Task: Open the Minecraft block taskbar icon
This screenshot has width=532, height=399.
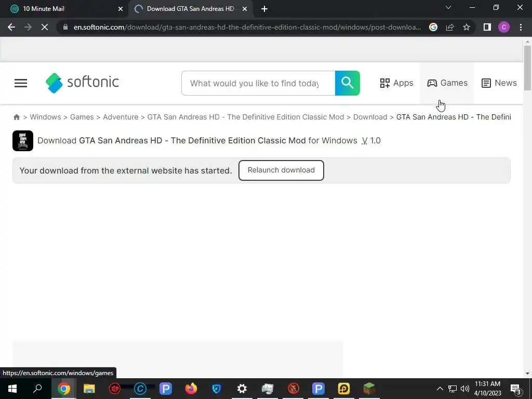Action: [x=369, y=389]
